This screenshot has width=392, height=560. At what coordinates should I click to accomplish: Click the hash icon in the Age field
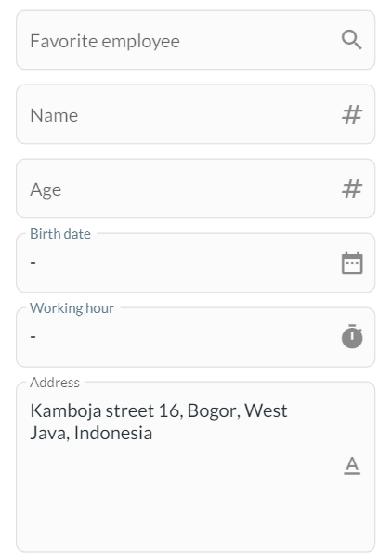click(352, 189)
